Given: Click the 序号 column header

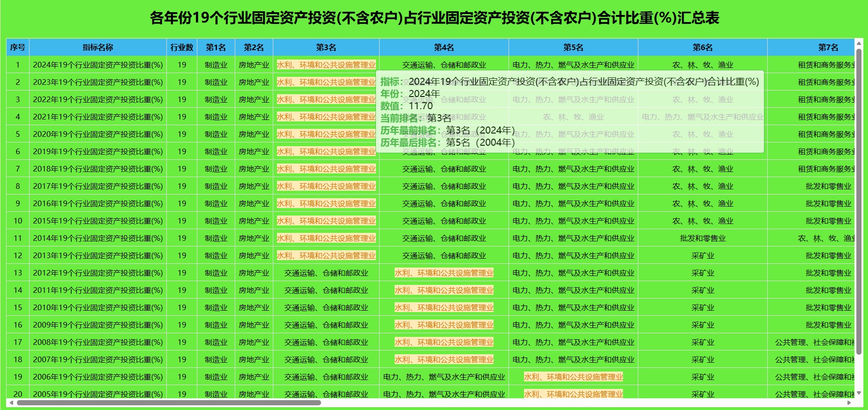Looking at the screenshot, I should point(18,47).
